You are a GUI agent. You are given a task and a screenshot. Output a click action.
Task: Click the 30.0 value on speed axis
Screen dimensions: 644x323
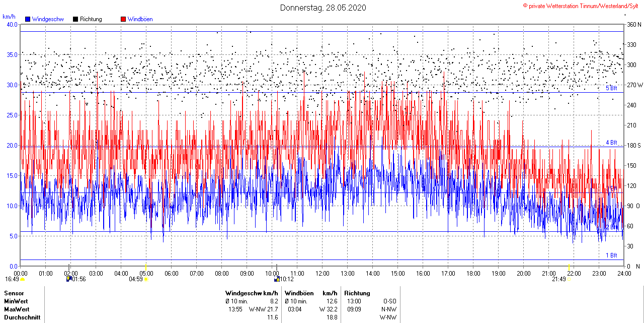pyautogui.click(x=12, y=85)
